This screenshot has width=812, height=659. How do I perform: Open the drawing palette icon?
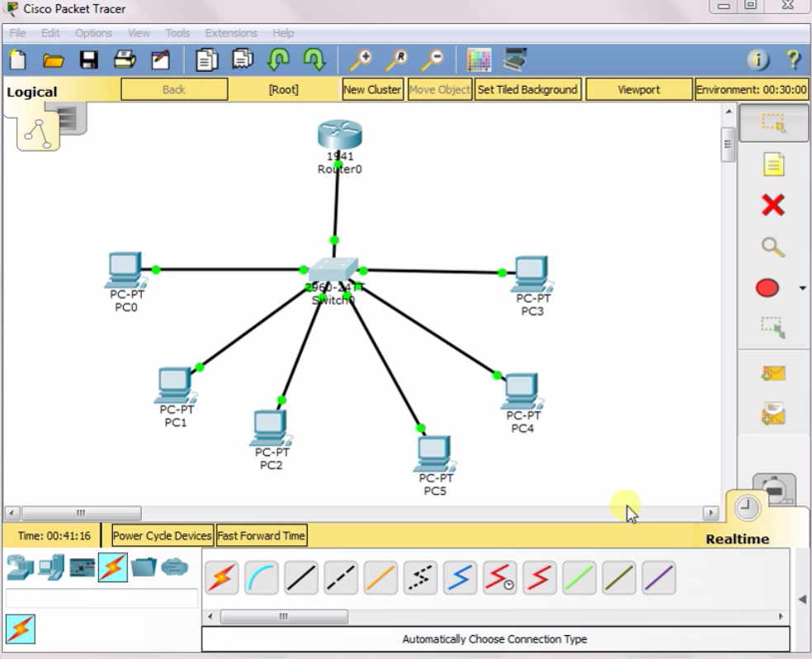[479, 60]
